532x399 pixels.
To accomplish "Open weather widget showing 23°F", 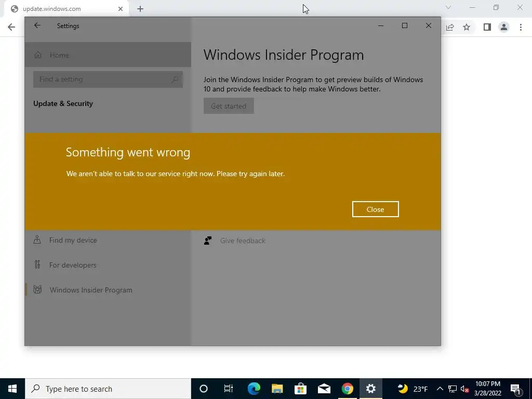I will (413, 389).
